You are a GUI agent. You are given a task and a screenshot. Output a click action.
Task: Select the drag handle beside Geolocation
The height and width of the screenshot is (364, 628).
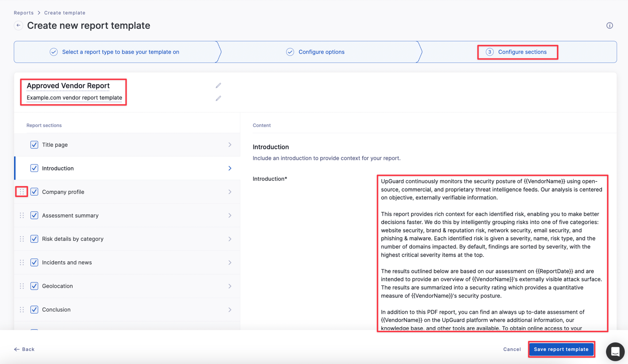point(22,286)
